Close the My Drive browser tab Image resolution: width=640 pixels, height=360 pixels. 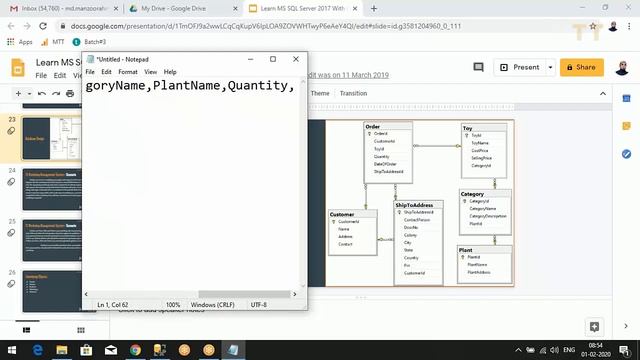236,9
